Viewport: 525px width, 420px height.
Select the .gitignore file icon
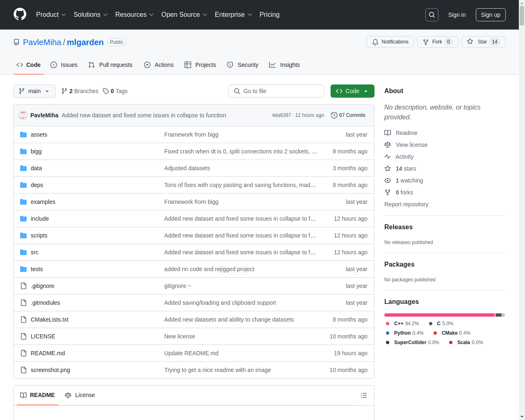point(23,286)
